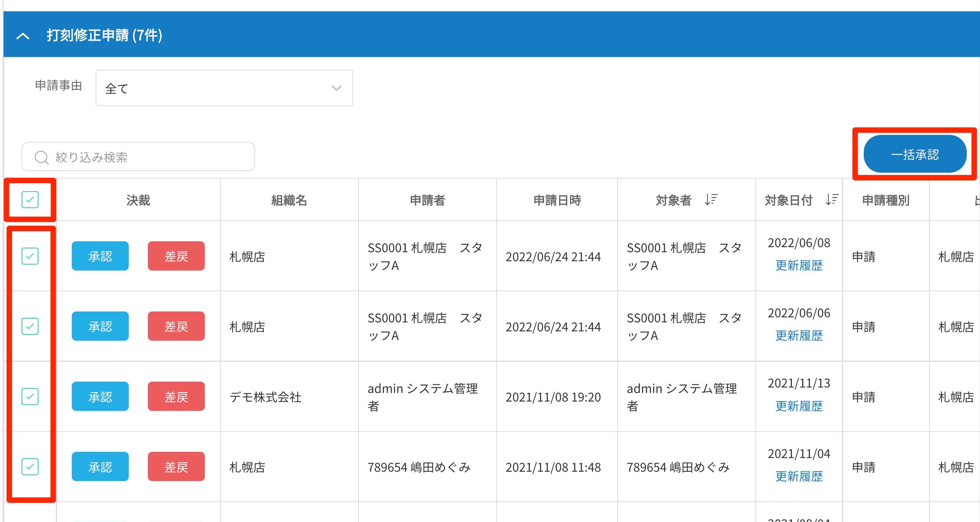Click 差戻 for the 2022/06/06 request

(176, 326)
